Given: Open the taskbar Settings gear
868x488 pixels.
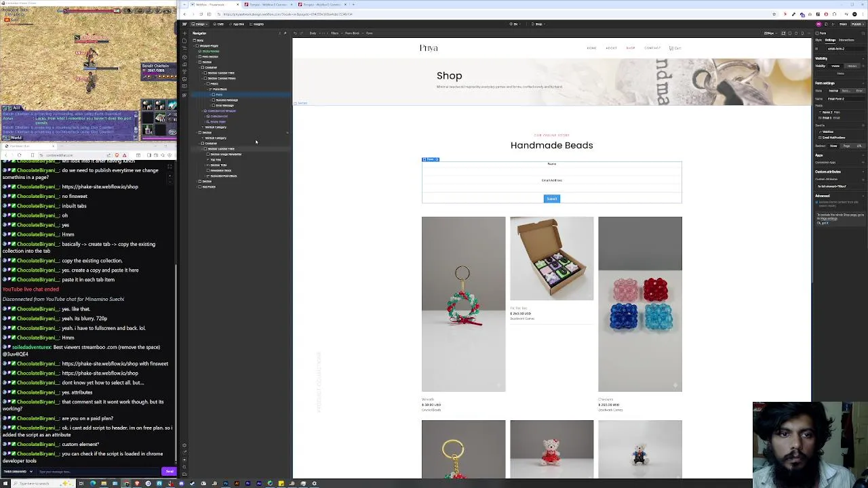Looking at the screenshot, I should (315, 483).
